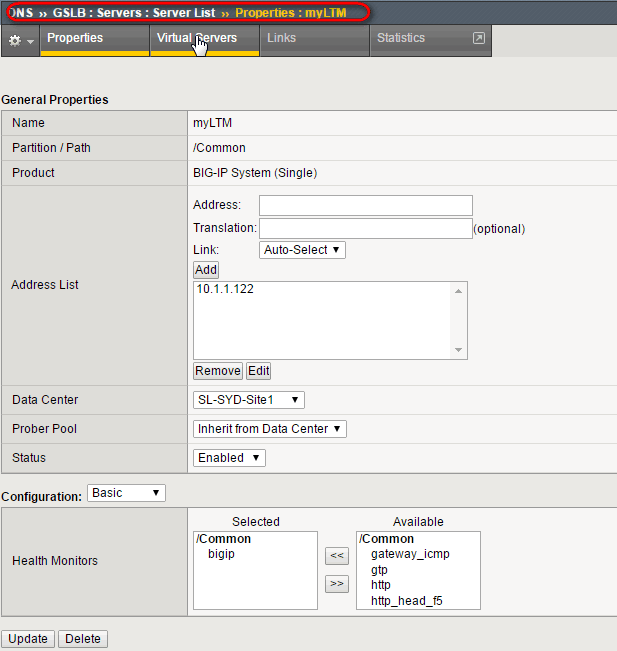Viewport: 617px width, 651px height.
Task: Click the Edit address button
Action: coord(259,371)
